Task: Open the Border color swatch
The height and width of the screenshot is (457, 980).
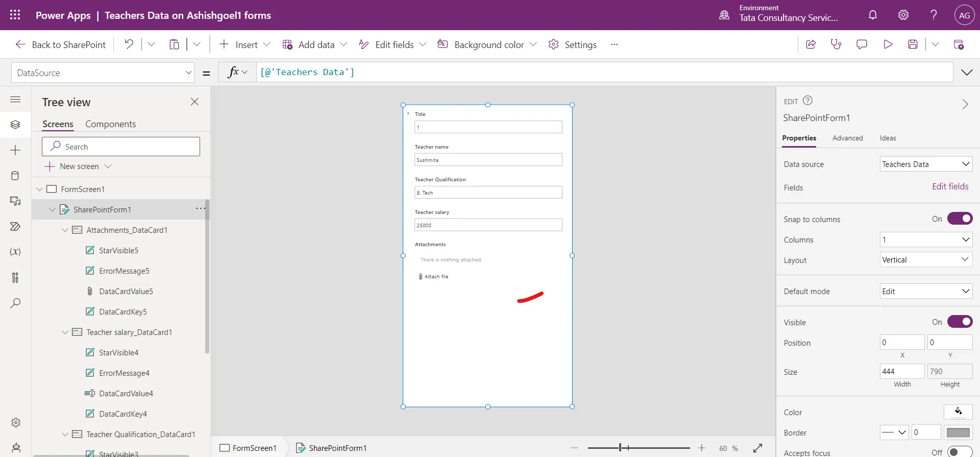Action: 958,432
